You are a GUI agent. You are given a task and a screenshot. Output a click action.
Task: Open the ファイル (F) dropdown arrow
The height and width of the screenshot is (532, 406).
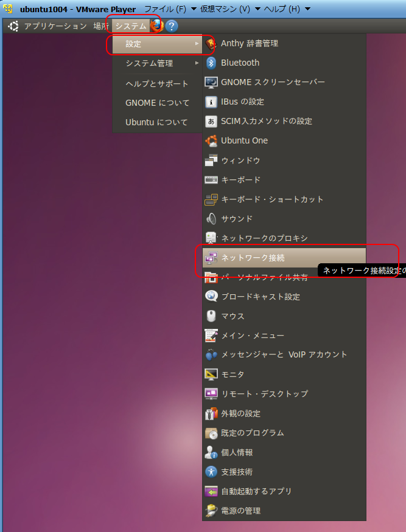[194, 9]
